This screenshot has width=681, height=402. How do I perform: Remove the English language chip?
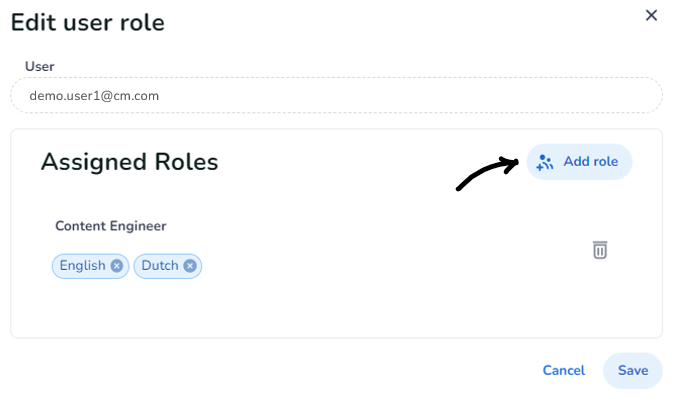[x=117, y=266]
